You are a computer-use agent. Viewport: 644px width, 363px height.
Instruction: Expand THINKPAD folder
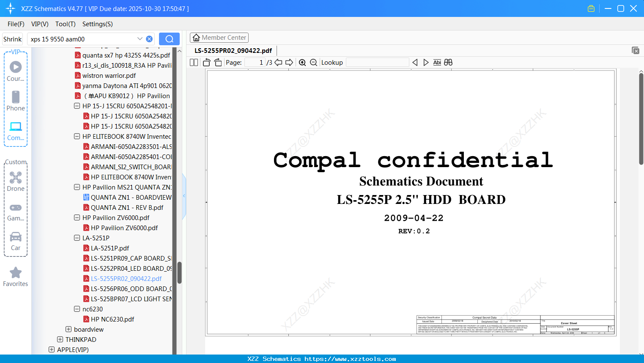click(60, 339)
